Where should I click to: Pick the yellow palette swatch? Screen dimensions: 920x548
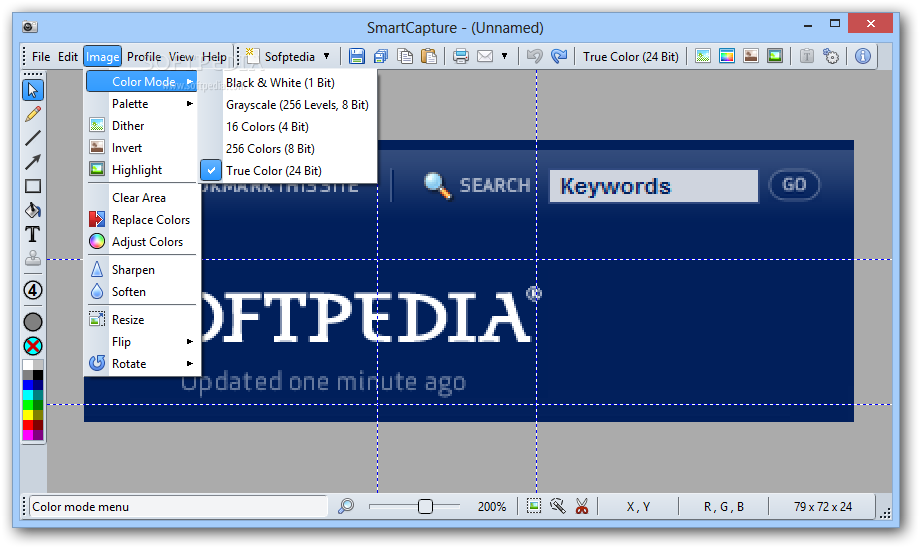[28, 415]
